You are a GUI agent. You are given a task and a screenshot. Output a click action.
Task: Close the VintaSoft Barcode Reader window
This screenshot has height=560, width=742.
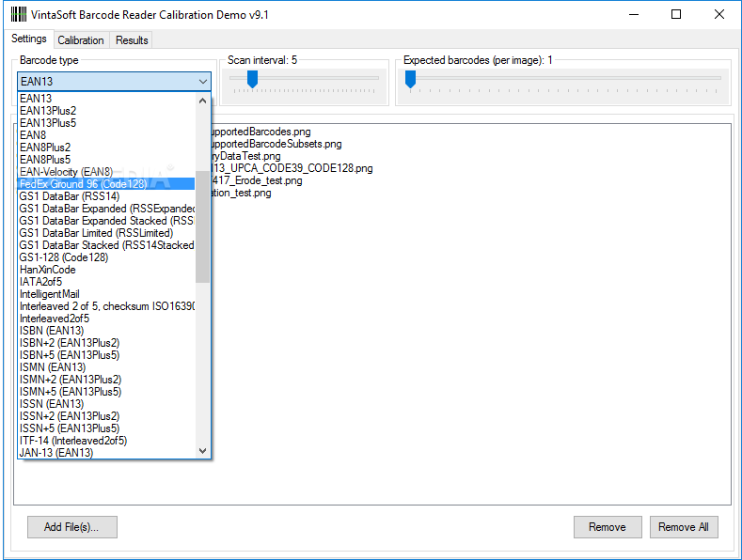(x=719, y=14)
